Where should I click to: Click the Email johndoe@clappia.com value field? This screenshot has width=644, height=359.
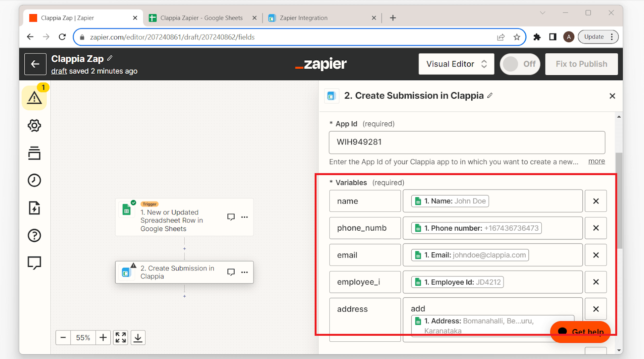point(493,255)
